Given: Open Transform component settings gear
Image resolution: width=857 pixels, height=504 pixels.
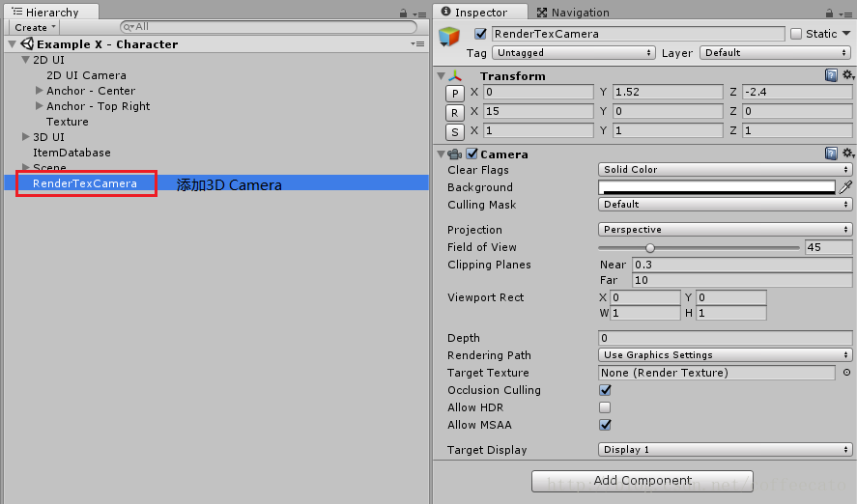Looking at the screenshot, I should point(847,74).
